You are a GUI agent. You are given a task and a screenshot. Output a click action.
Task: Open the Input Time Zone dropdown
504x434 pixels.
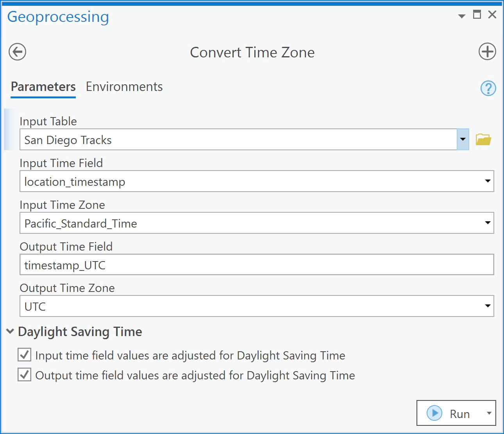pos(487,223)
